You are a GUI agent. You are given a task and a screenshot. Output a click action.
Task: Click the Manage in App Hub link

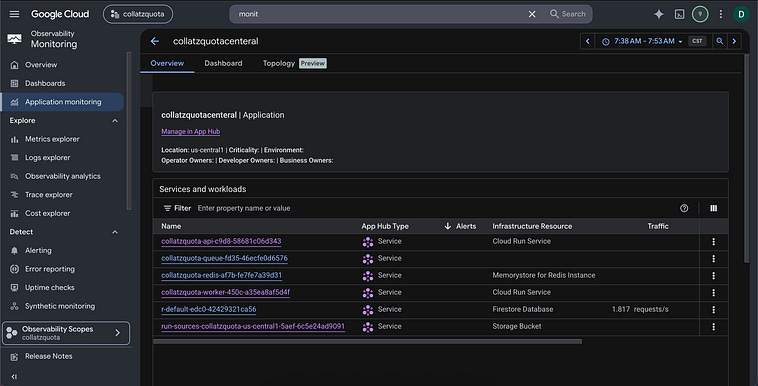(190, 132)
